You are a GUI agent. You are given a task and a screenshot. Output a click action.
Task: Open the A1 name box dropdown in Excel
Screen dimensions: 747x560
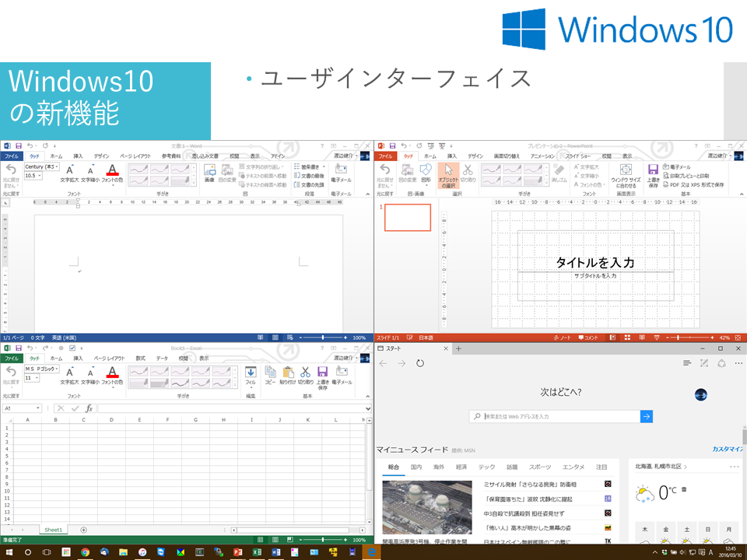(x=37, y=408)
